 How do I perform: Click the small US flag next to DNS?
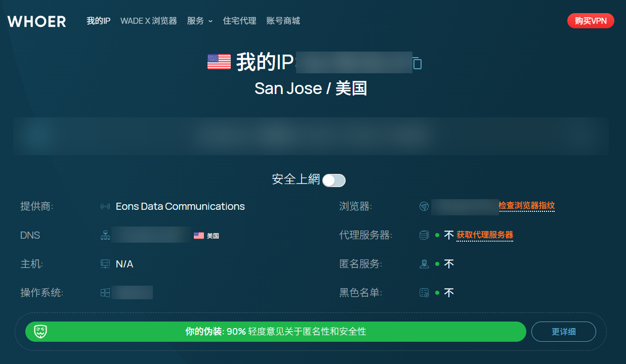[199, 236]
